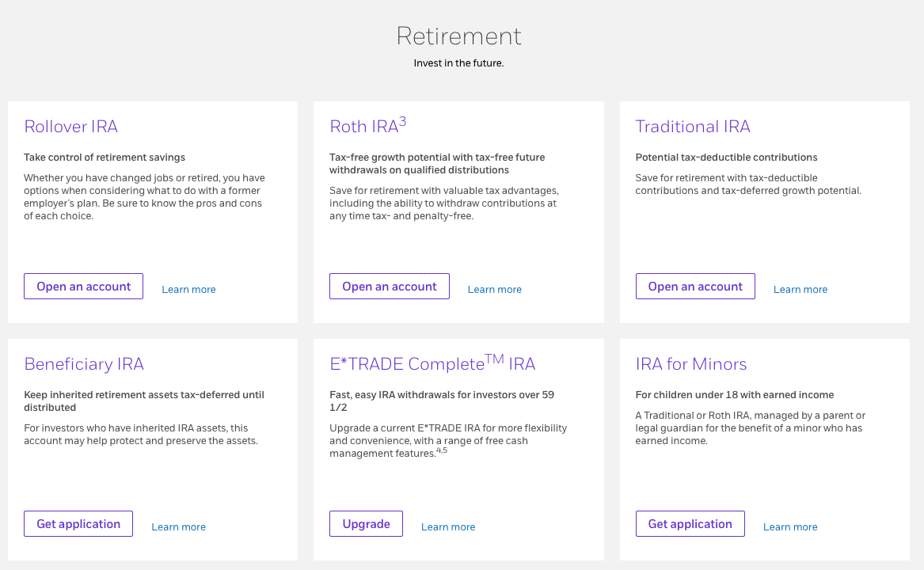Open Learn more under E*TRADE Complete IRA
Image resolution: width=924 pixels, height=570 pixels.
click(x=448, y=526)
